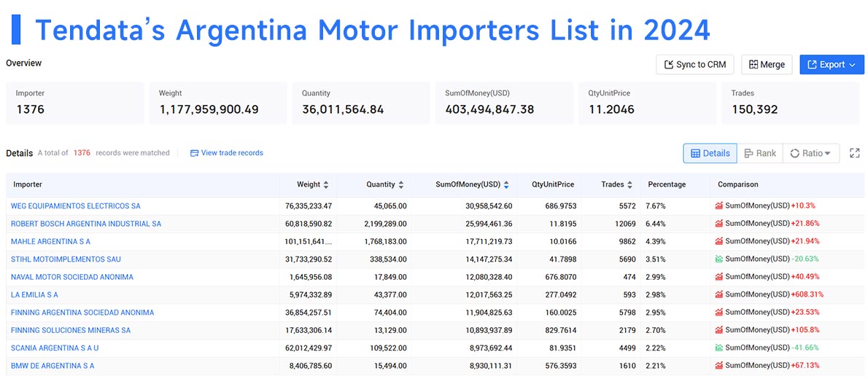The height and width of the screenshot is (384, 868).
Task: Click the Export share icon
Action: point(812,65)
